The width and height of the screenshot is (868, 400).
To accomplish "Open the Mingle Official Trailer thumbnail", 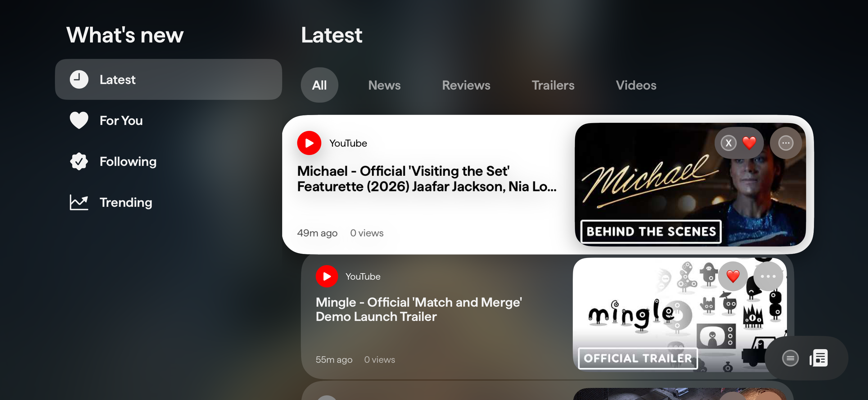I will tap(680, 315).
